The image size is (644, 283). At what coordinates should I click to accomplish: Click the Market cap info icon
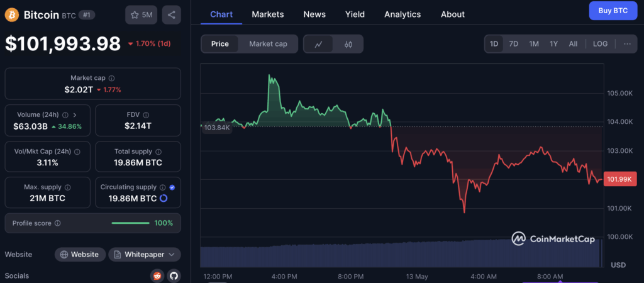(x=112, y=77)
